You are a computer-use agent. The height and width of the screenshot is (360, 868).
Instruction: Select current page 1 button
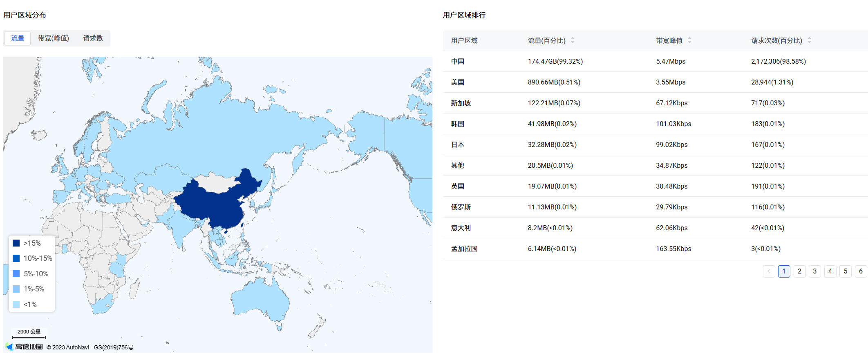tap(784, 271)
